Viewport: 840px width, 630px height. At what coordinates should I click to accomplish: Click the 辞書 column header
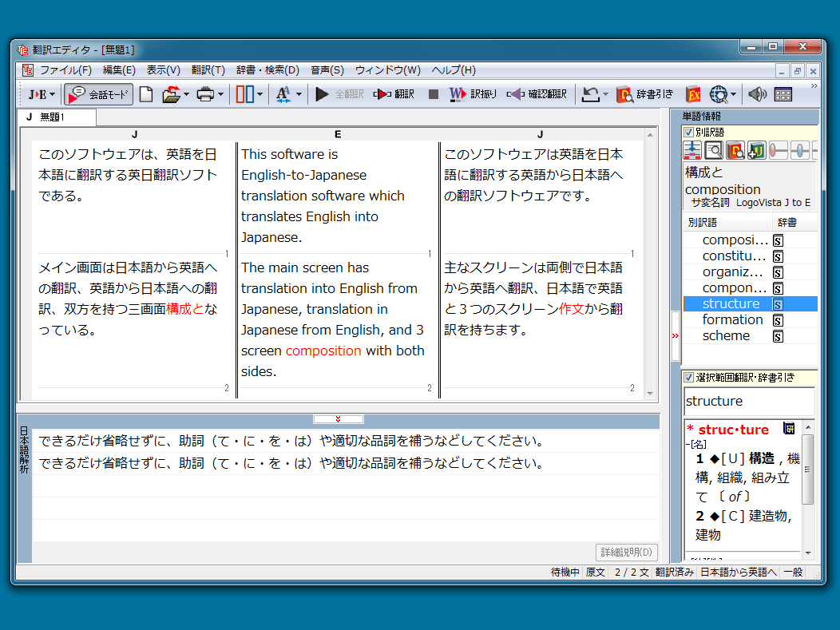[x=795, y=222]
